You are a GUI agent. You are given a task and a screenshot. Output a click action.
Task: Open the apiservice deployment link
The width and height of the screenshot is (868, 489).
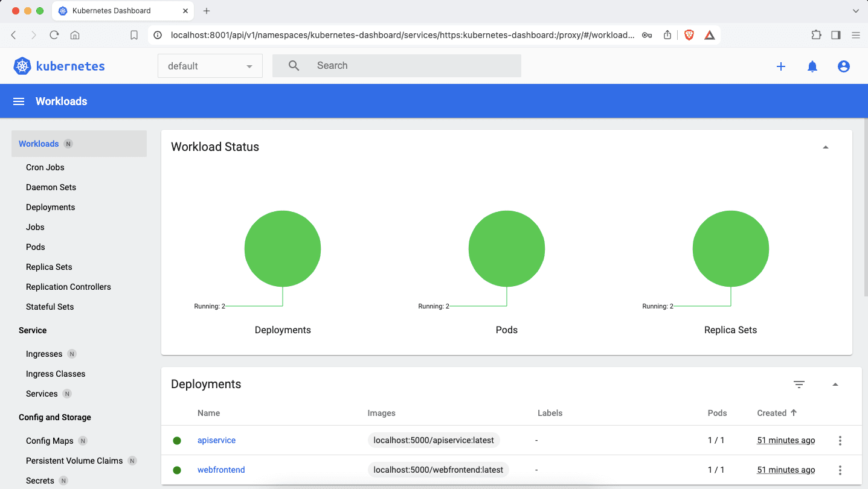pos(216,441)
